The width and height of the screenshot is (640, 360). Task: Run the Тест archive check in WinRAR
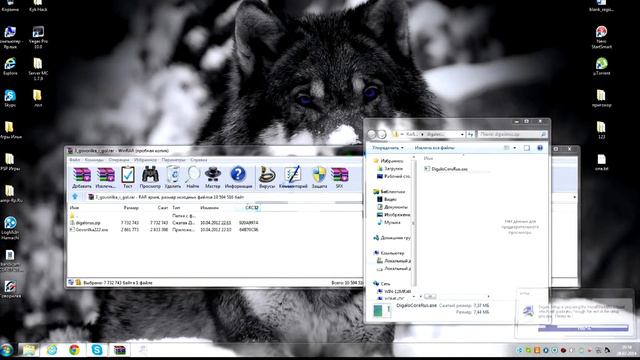pyautogui.click(x=128, y=178)
